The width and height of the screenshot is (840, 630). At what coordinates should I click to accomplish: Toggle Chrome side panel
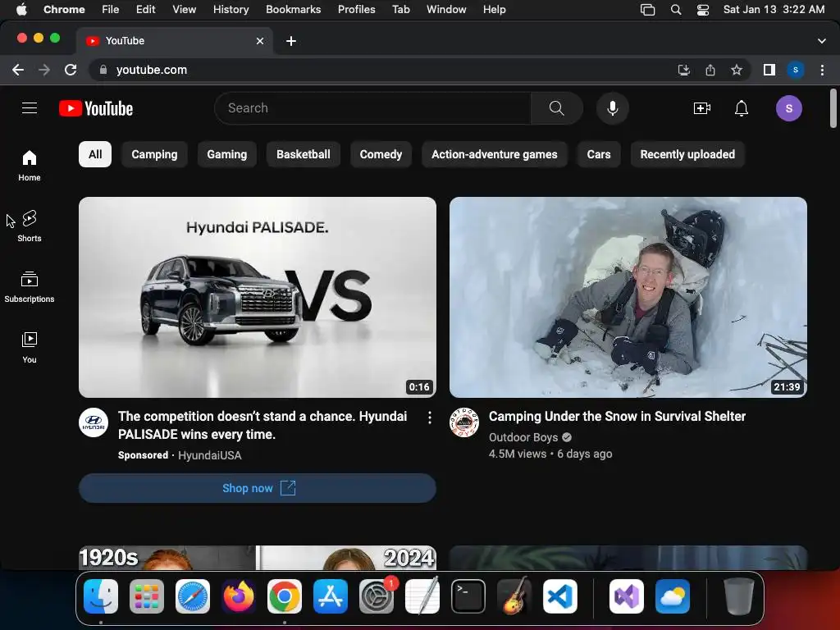769,70
